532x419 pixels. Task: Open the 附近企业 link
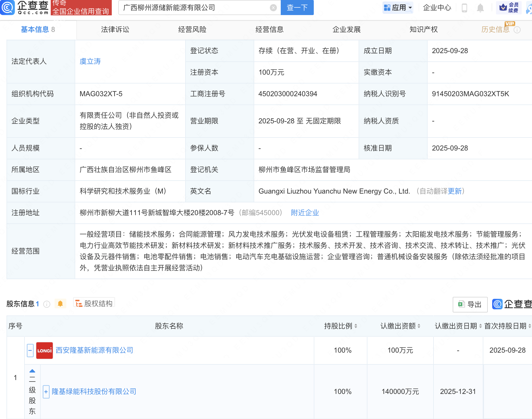click(305, 213)
